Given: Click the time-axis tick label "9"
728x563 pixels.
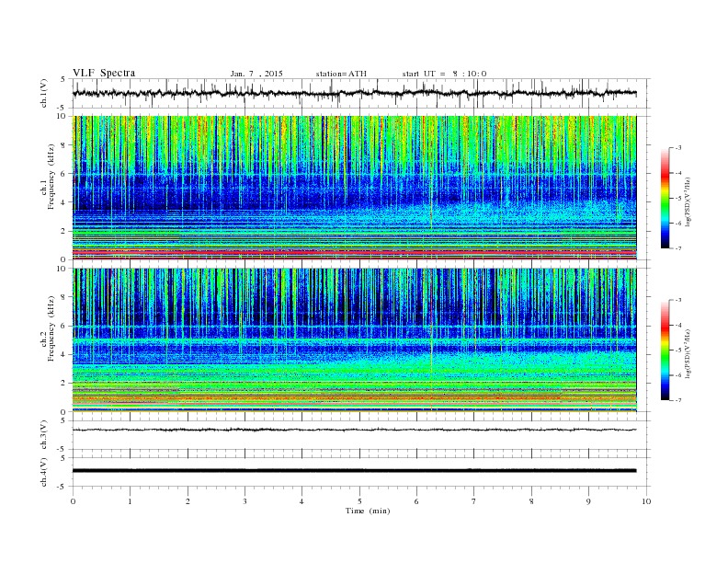Looking at the screenshot, I should tap(588, 501).
